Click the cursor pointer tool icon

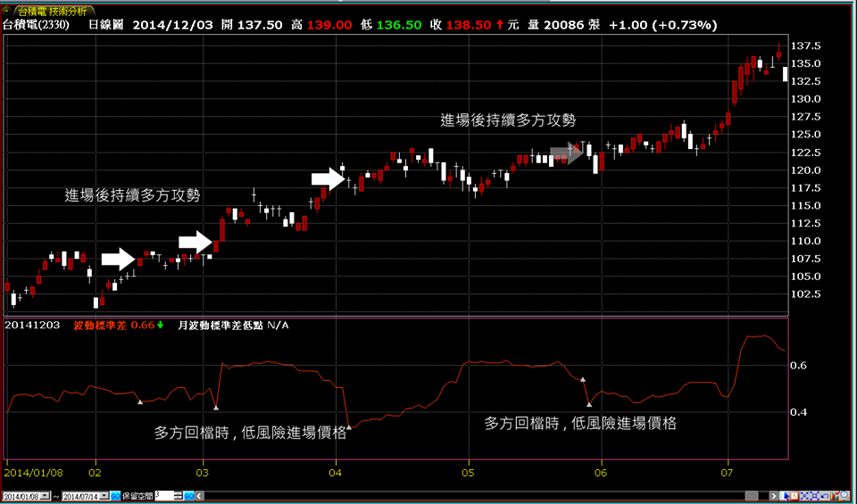(x=784, y=496)
